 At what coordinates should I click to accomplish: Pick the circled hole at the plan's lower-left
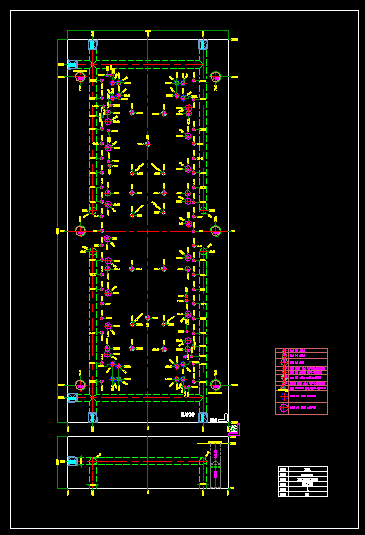[80, 385]
